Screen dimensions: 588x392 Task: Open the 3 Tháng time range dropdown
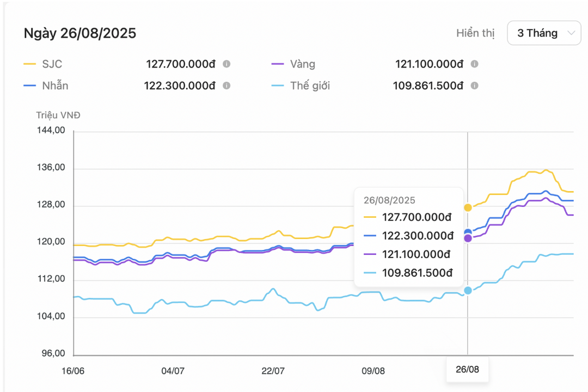point(543,33)
